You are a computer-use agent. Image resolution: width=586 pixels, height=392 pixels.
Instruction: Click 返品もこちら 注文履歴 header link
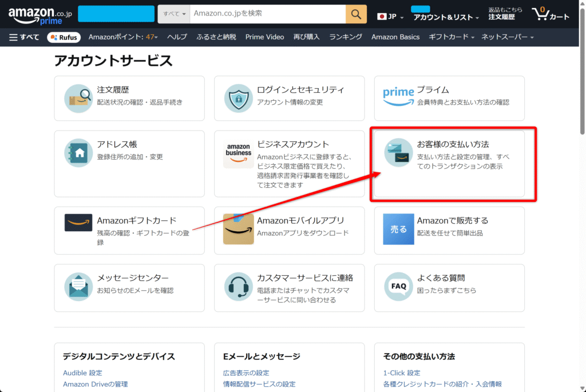pyautogui.click(x=505, y=14)
